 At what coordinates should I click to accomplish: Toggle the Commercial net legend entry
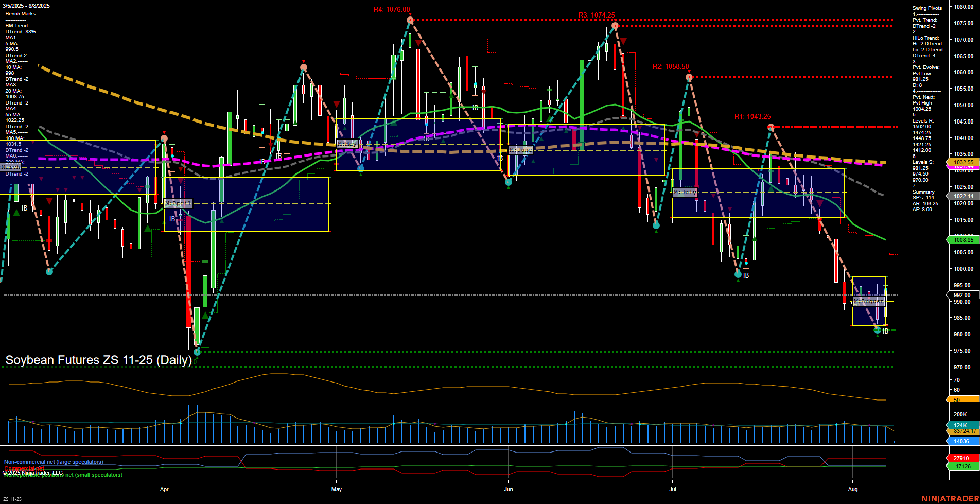tap(23, 468)
